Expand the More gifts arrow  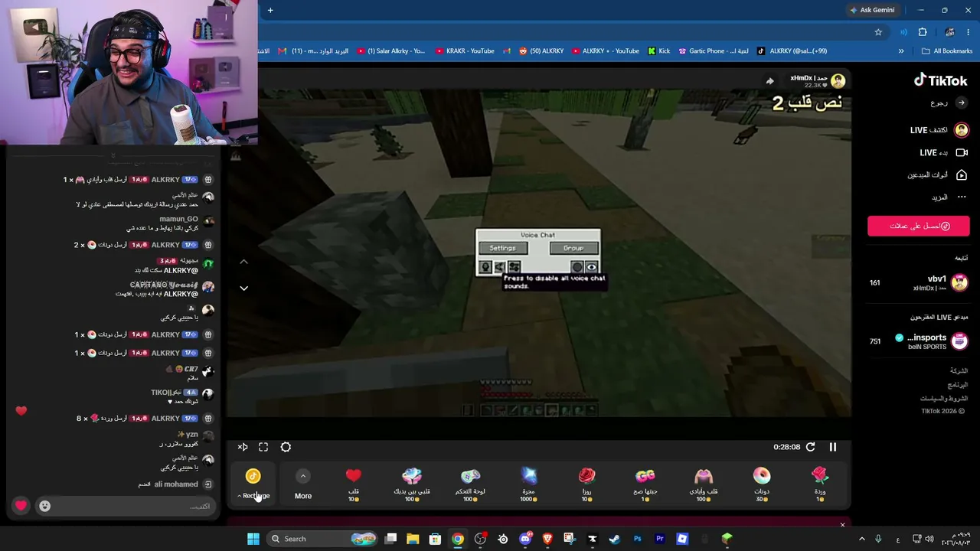point(303,476)
